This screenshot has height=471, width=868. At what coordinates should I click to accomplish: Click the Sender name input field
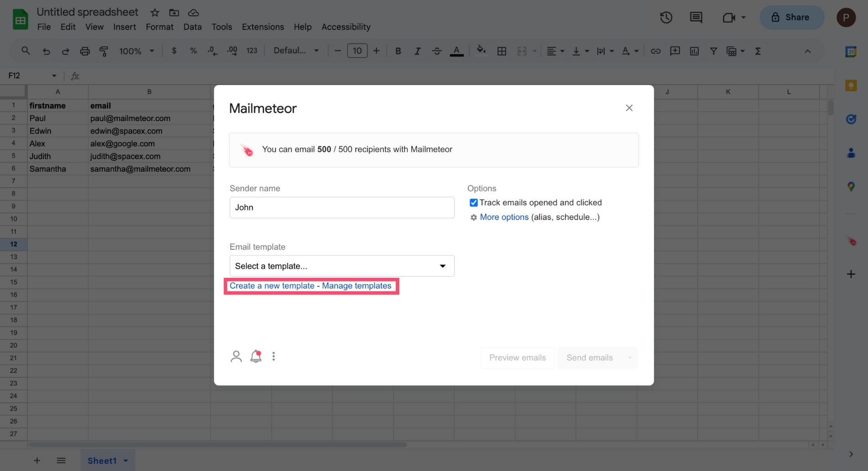click(x=342, y=208)
